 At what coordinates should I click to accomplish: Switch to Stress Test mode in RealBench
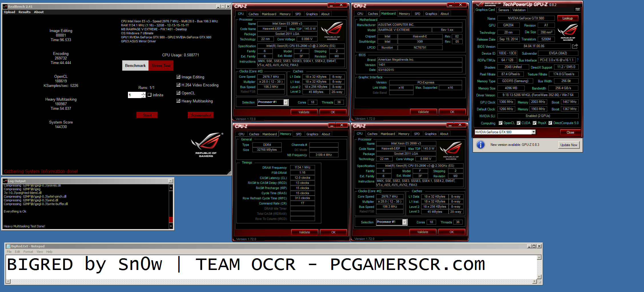coord(161,65)
